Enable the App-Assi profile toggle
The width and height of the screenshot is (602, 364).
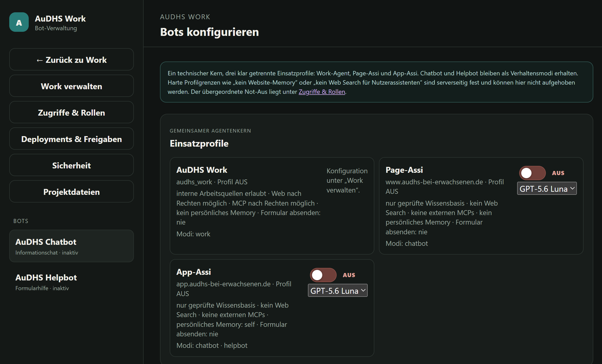[x=323, y=275]
